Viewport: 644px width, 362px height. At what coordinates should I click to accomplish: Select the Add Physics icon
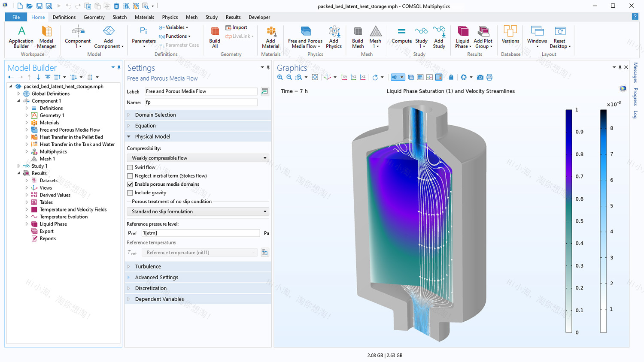(334, 36)
